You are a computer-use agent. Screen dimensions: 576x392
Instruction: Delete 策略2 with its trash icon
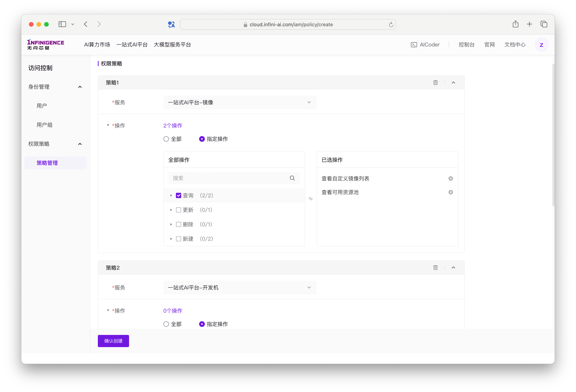(x=436, y=268)
